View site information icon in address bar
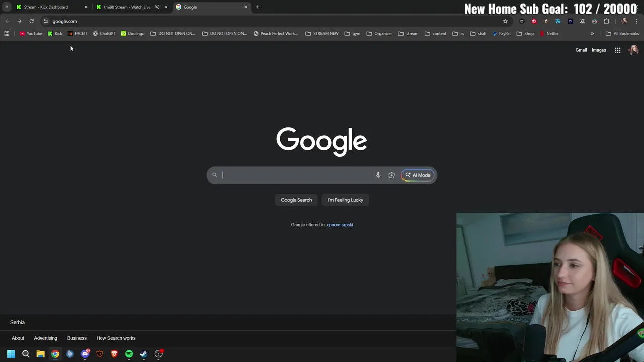644x362 pixels. pos(46,21)
